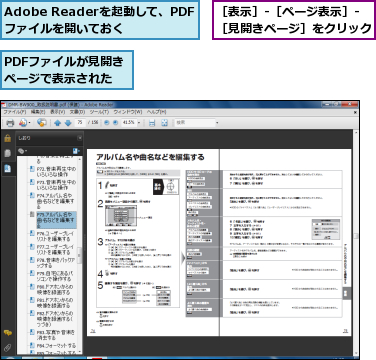Click the bookmark expand icon in しおり header
The image size is (376, 360).
pos(76,151)
